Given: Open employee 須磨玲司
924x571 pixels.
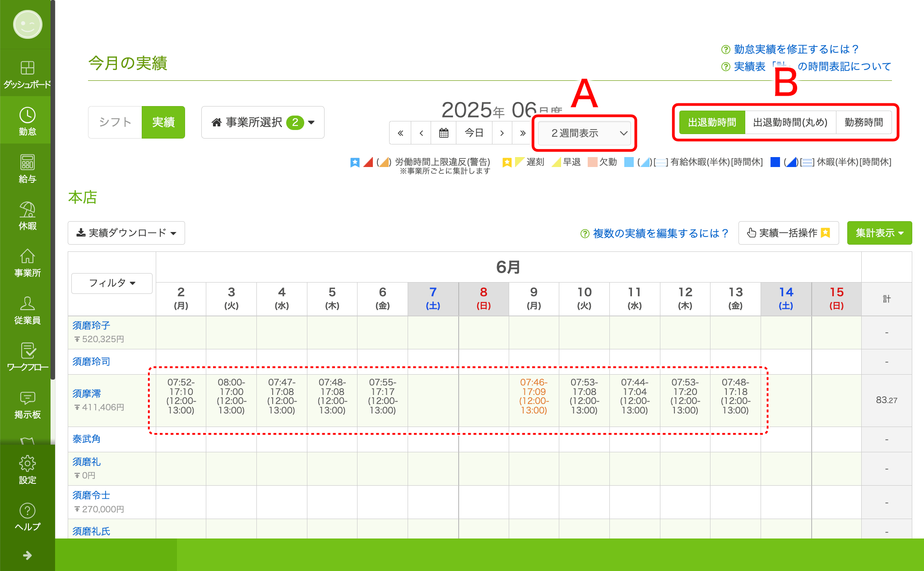Looking at the screenshot, I should [x=91, y=362].
